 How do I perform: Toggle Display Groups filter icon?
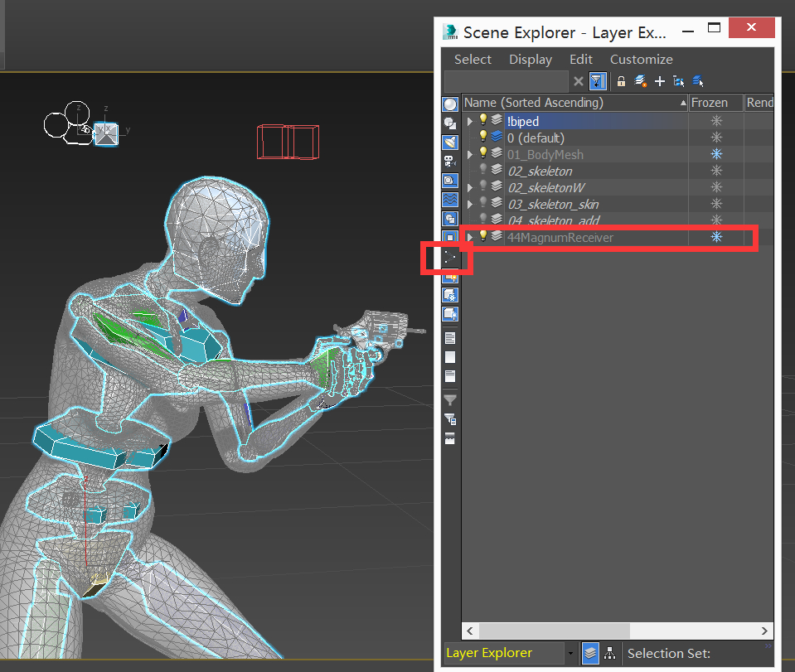[x=450, y=219]
